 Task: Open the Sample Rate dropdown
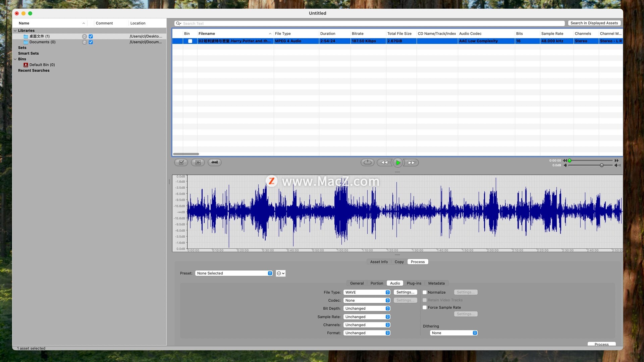click(x=367, y=317)
